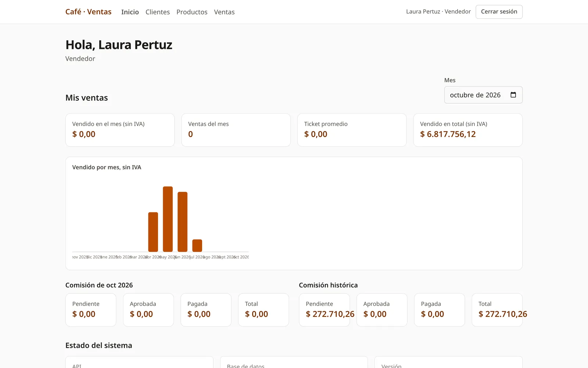Viewport: 588px width, 368px height.
Task: Click the $ 6.817.756,12 total value
Action: tap(448, 134)
